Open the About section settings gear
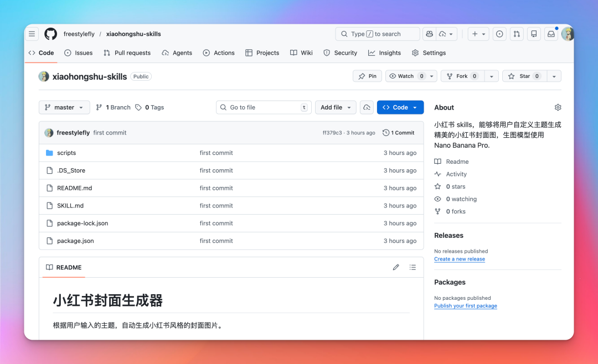 point(558,107)
